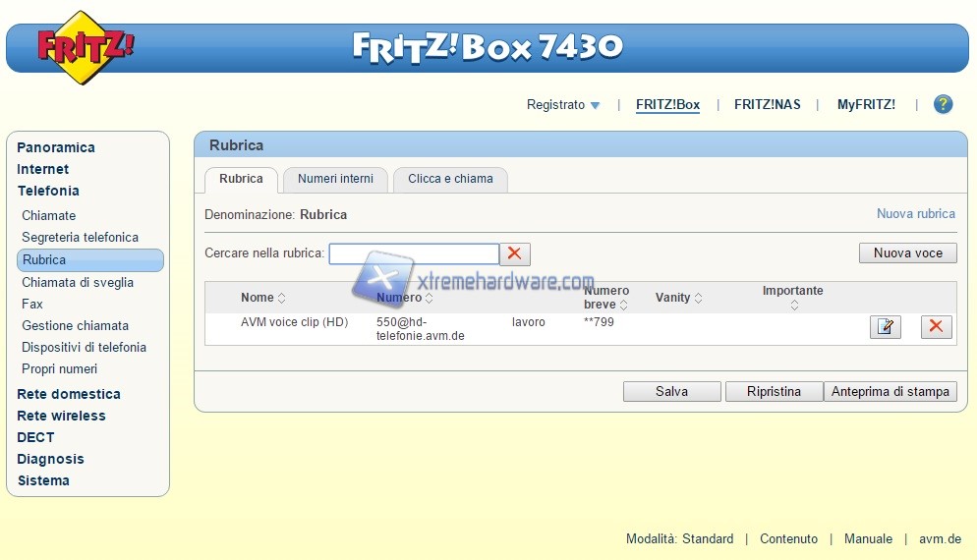
Task: Expand the Sistema menu section
Action: pos(43,480)
